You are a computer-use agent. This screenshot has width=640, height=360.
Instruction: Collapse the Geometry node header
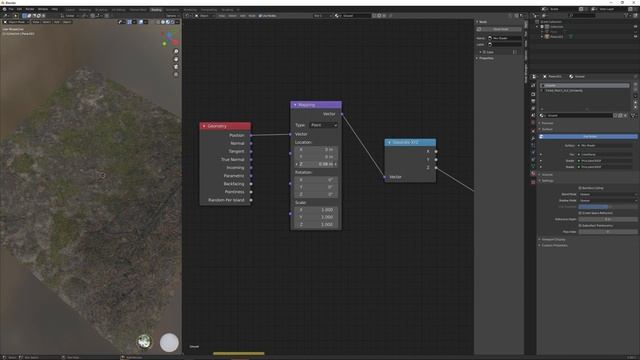pyautogui.click(x=204, y=126)
